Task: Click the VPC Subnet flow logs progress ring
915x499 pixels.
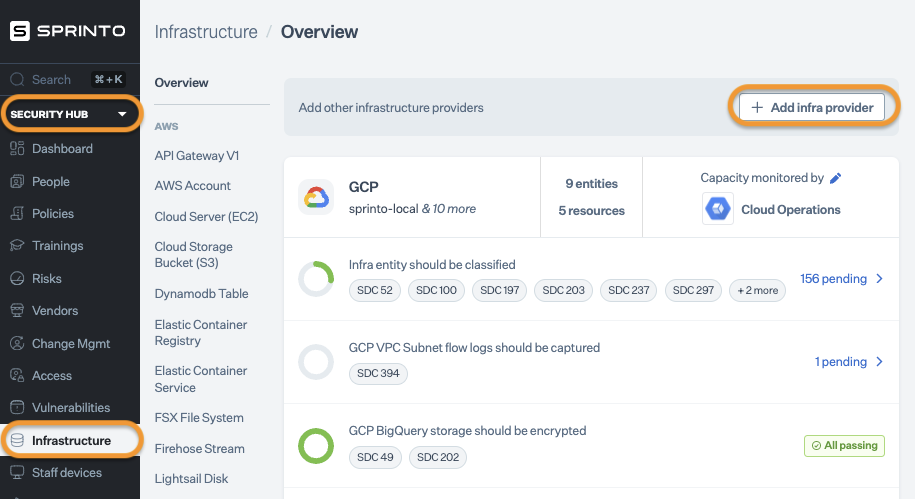Action: [x=316, y=362]
